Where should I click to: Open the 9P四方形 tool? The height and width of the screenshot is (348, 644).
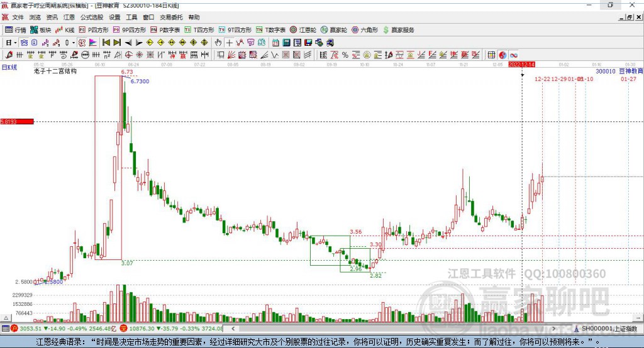pos(130,30)
